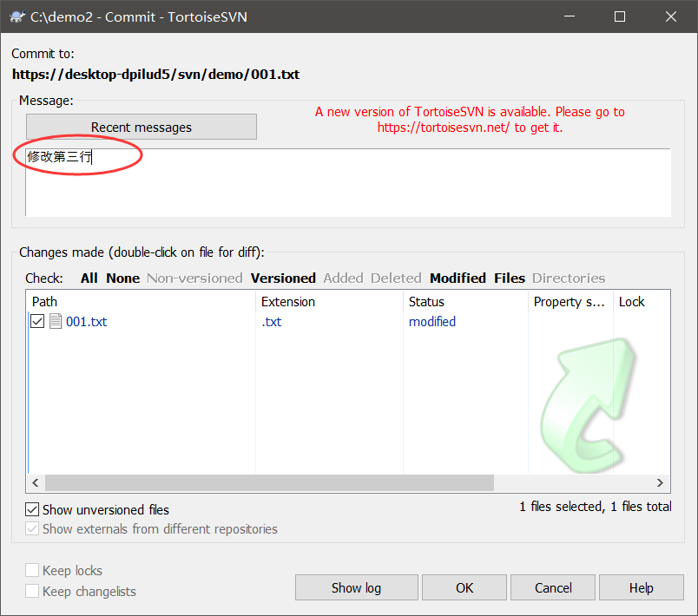This screenshot has width=698, height=616.
Task: Click the right arrow of horizontal scrollbar
Action: (x=660, y=482)
